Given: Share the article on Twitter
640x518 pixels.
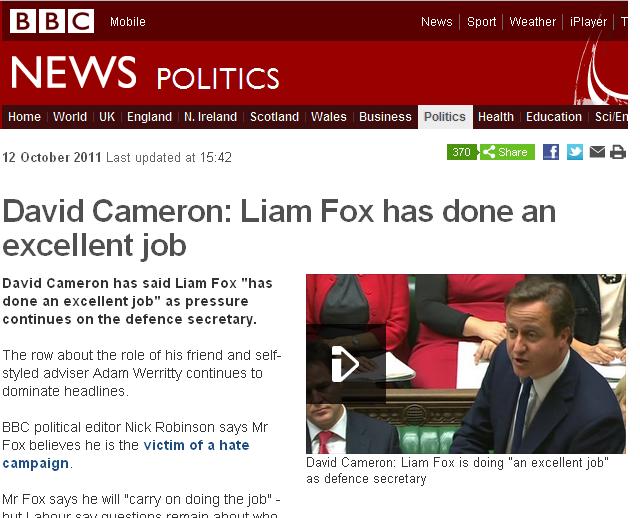Looking at the screenshot, I should pyautogui.click(x=575, y=152).
